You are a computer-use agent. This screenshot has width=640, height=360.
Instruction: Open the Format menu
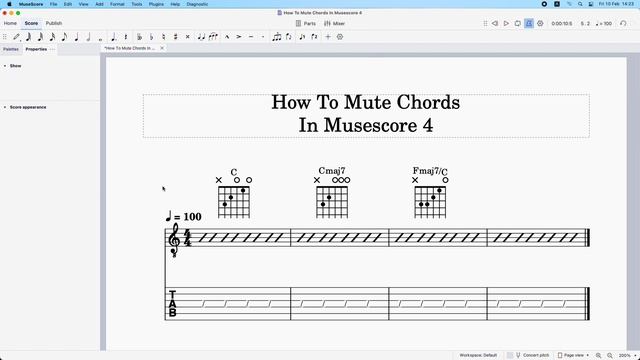coord(117,4)
